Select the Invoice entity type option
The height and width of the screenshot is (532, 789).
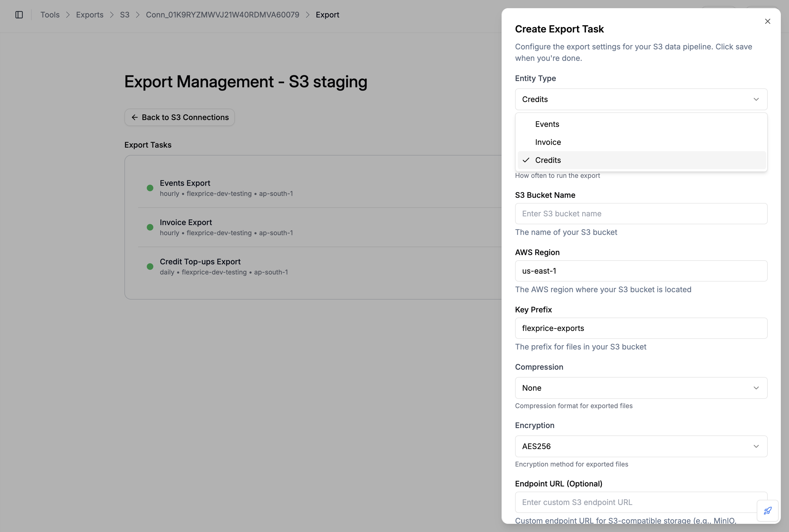tap(548, 142)
